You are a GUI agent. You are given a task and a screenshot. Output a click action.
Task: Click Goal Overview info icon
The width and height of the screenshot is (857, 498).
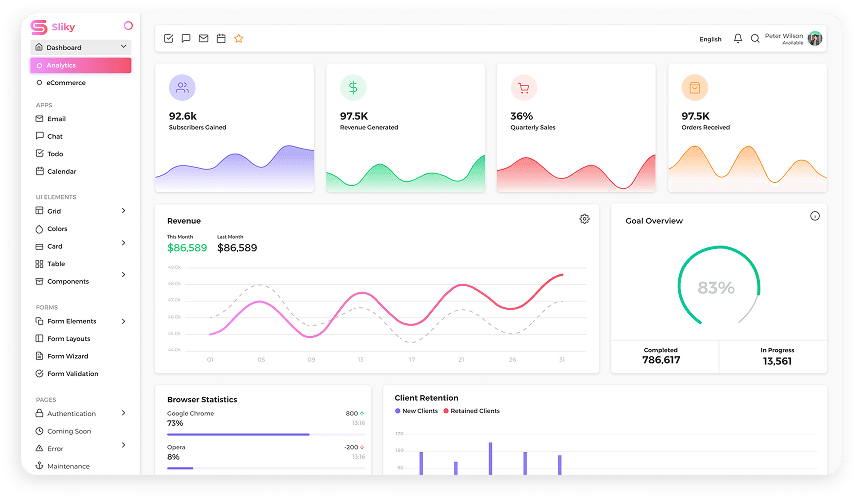814,216
